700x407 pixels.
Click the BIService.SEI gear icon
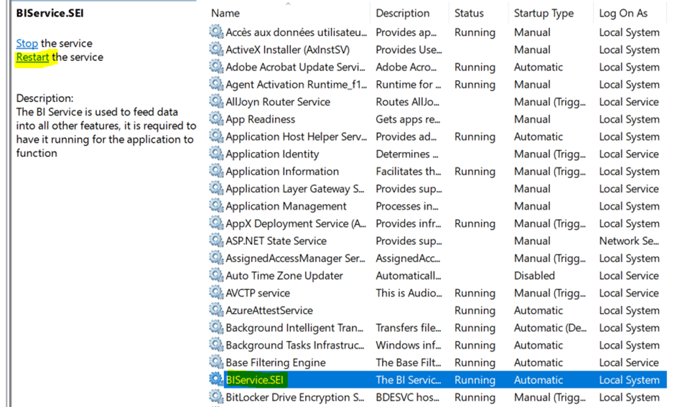(x=216, y=380)
